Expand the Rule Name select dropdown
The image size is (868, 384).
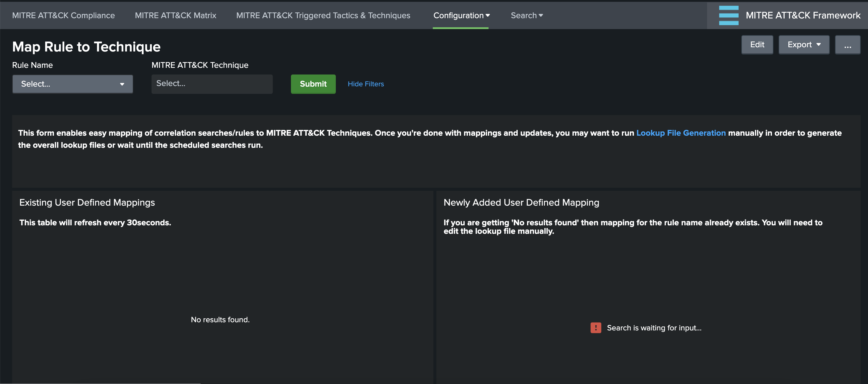pos(72,84)
